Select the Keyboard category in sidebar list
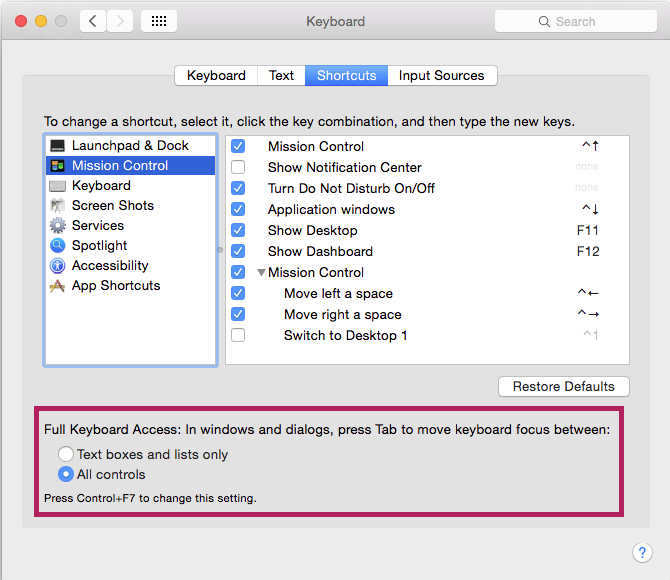The width and height of the screenshot is (670, 580). point(101,186)
